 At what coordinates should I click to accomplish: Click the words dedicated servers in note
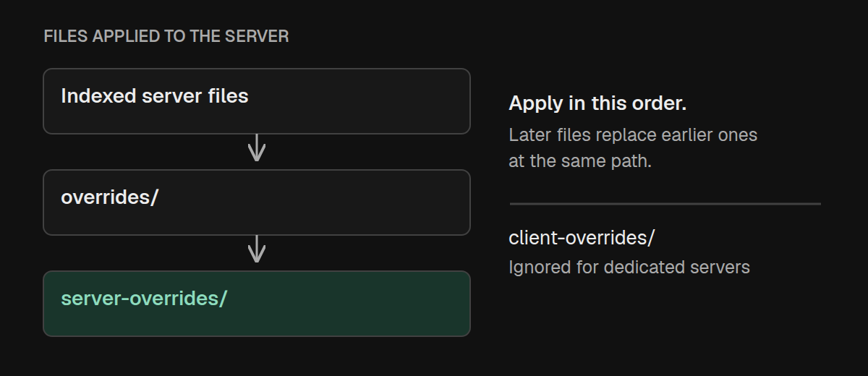point(676,267)
